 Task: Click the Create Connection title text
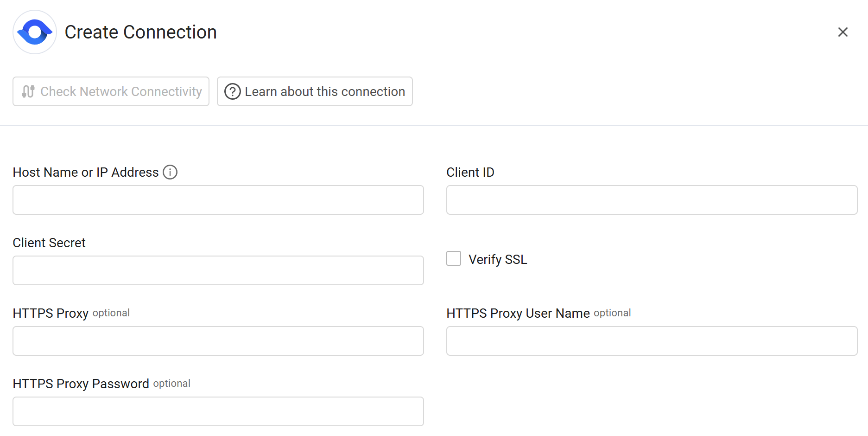(x=140, y=32)
